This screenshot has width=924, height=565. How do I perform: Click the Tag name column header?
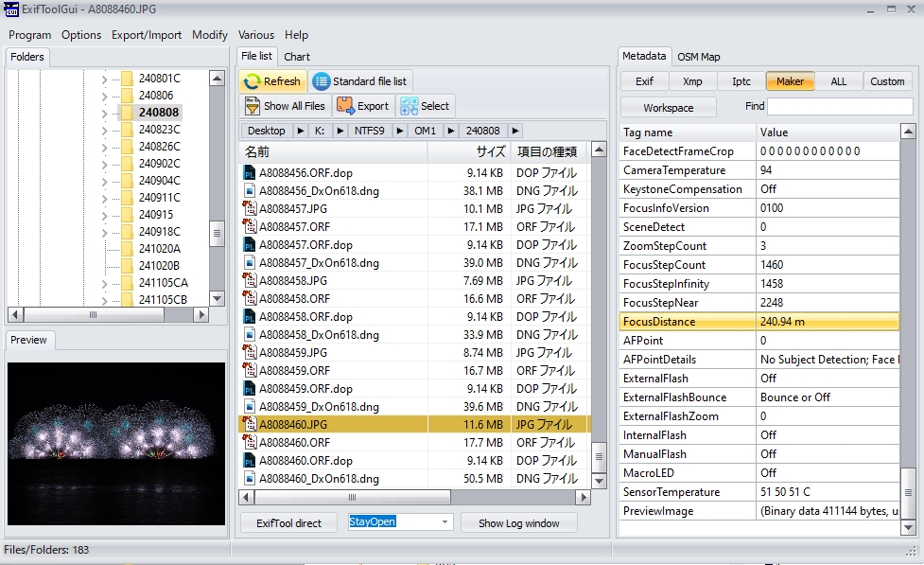[x=688, y=132]
